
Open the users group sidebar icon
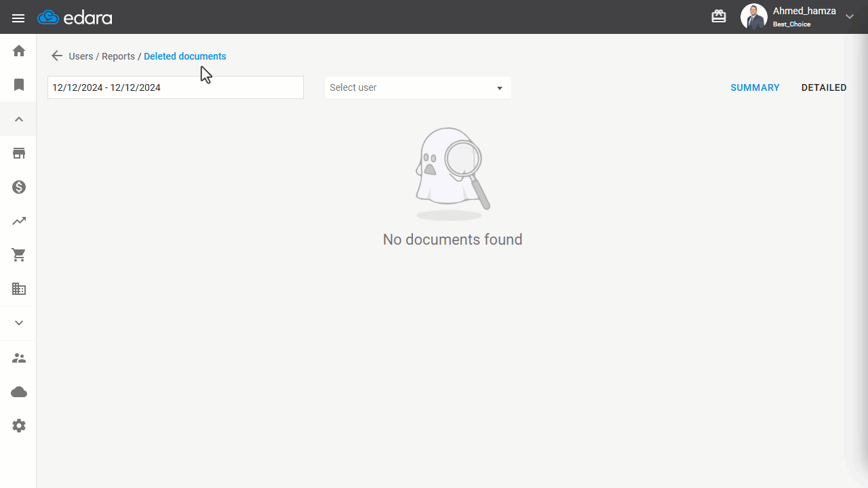coord(19,358)
